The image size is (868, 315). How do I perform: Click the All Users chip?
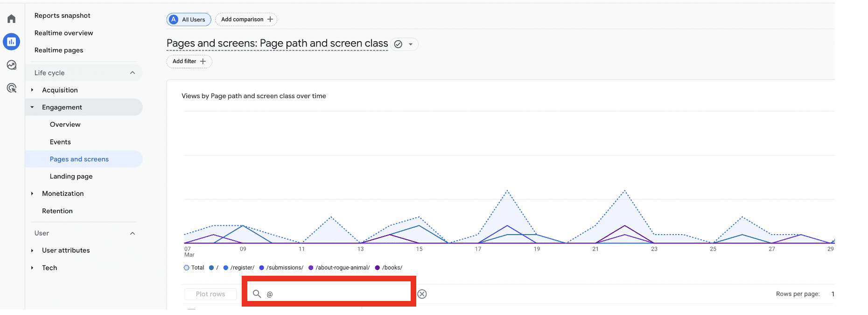[189, 20]
